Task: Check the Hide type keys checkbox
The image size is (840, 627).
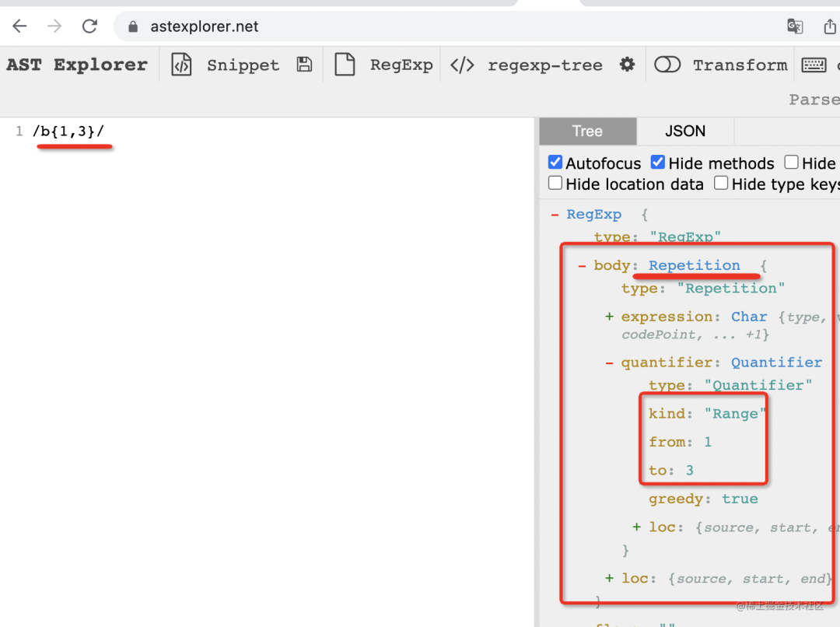Action: tap(721, 184)
